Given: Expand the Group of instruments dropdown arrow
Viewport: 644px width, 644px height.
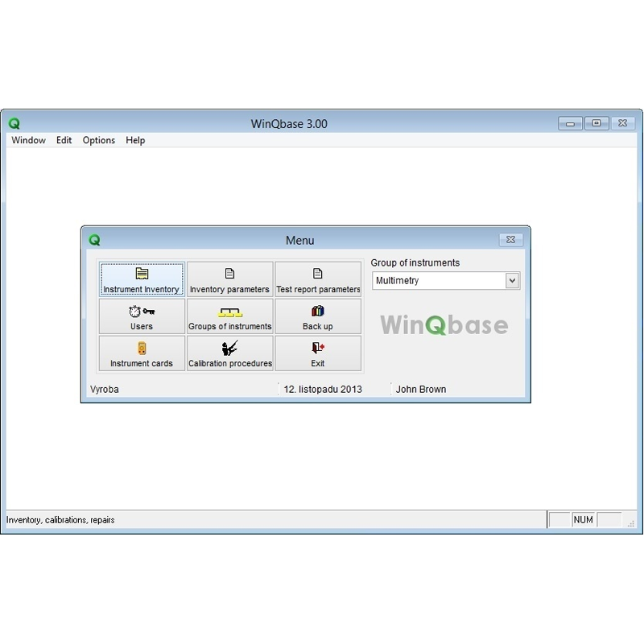Looking at the screenshot, I should coord(512,280).
